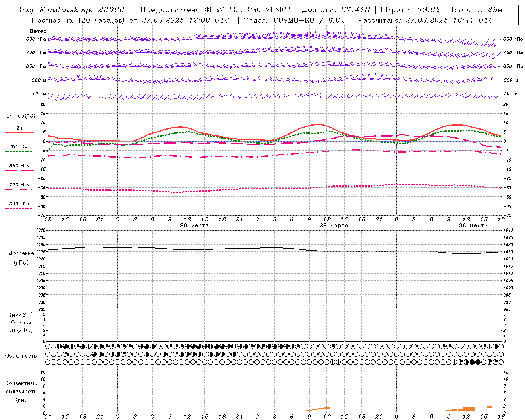
Task: Click the station title Yug_Kondinskoye_28066
Action: coord(71,10)
